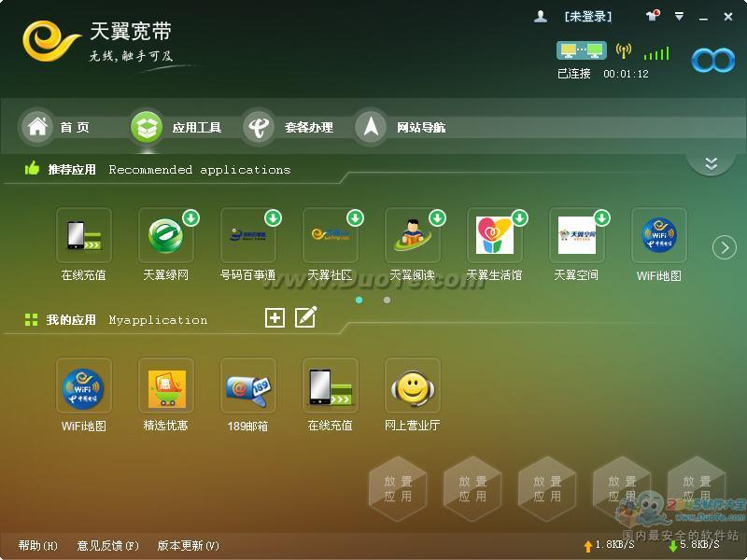Click the [未登录] login link

588,17
